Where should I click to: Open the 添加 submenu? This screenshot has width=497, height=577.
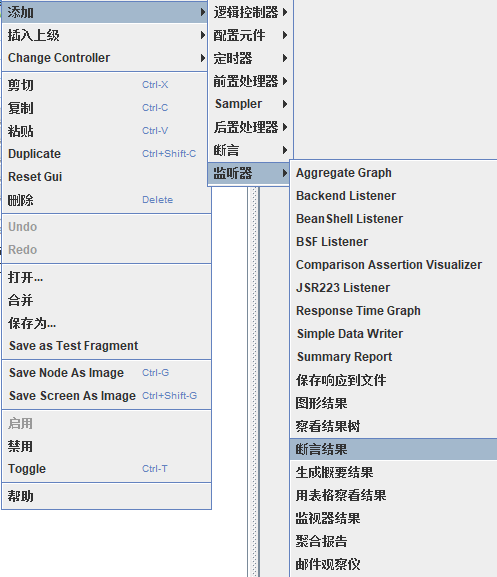click(105, 13)
